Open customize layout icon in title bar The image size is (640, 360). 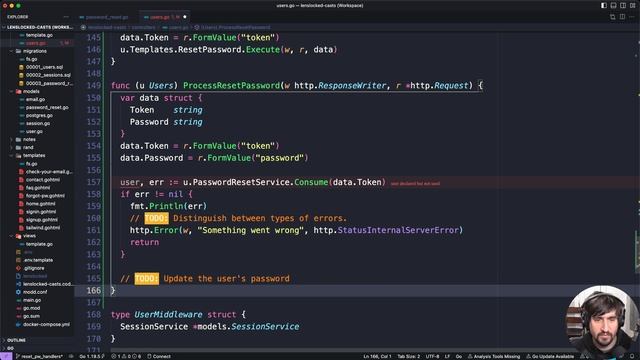pyautogui.click(x=632, y=5)
